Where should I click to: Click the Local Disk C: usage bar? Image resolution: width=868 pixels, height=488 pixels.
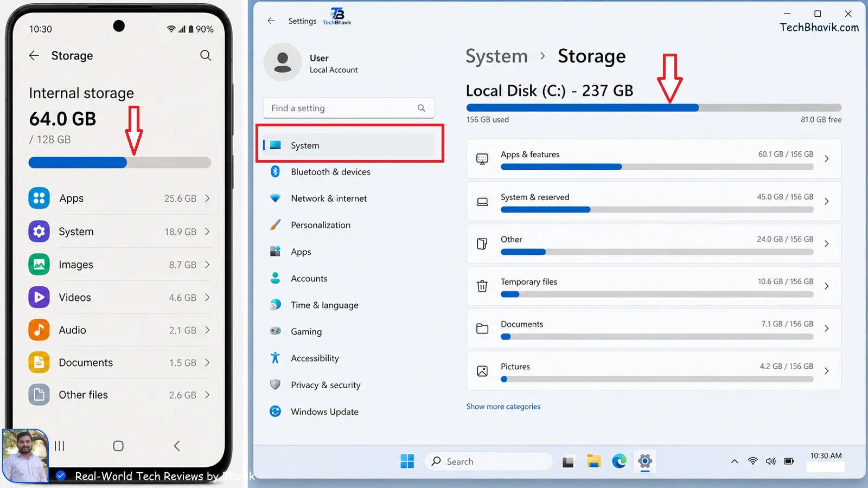coord(654,108)
